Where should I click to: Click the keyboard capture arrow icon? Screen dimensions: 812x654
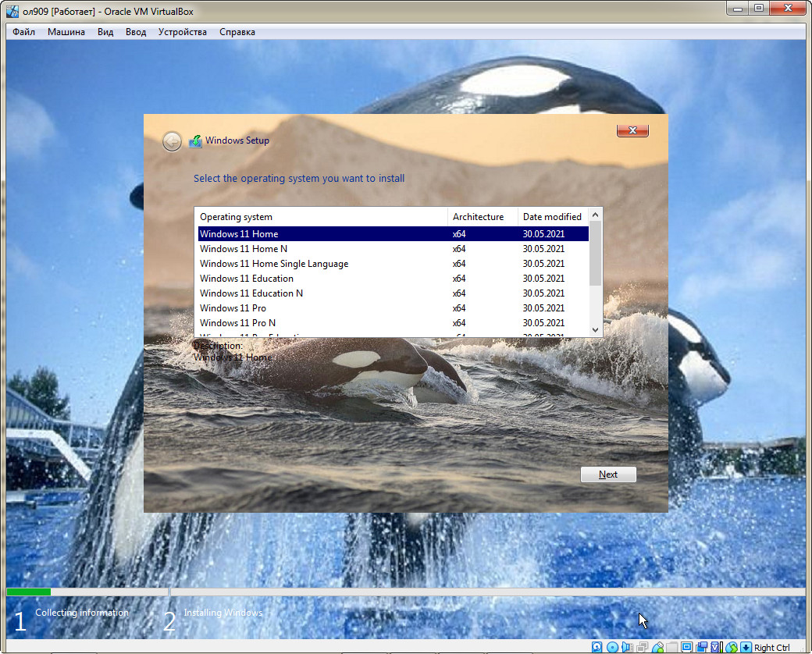click(x=746, y=647)
